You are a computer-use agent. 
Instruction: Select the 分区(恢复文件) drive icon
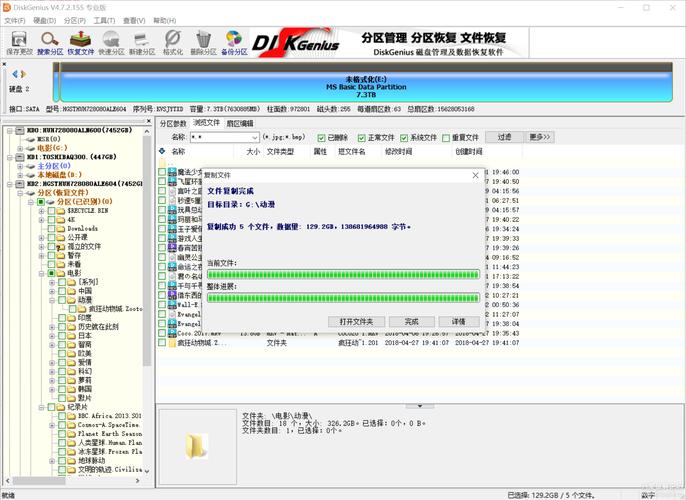tap(30, 193)
